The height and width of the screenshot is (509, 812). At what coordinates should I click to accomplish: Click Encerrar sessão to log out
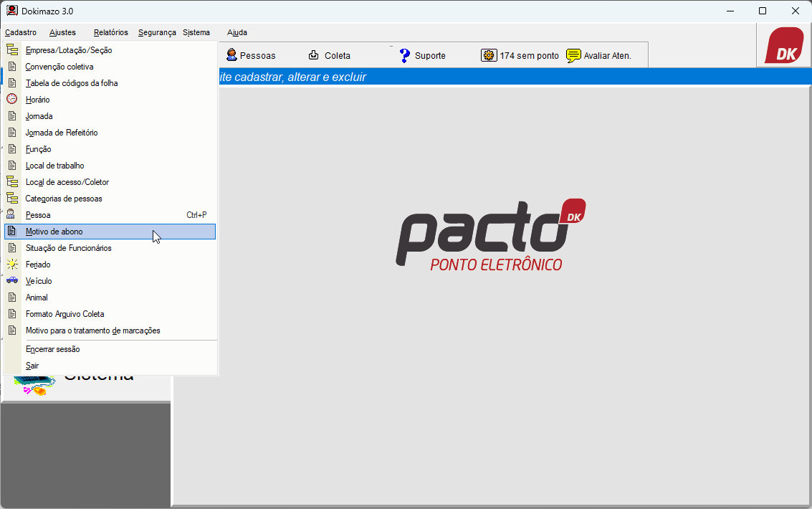[53, 349]
